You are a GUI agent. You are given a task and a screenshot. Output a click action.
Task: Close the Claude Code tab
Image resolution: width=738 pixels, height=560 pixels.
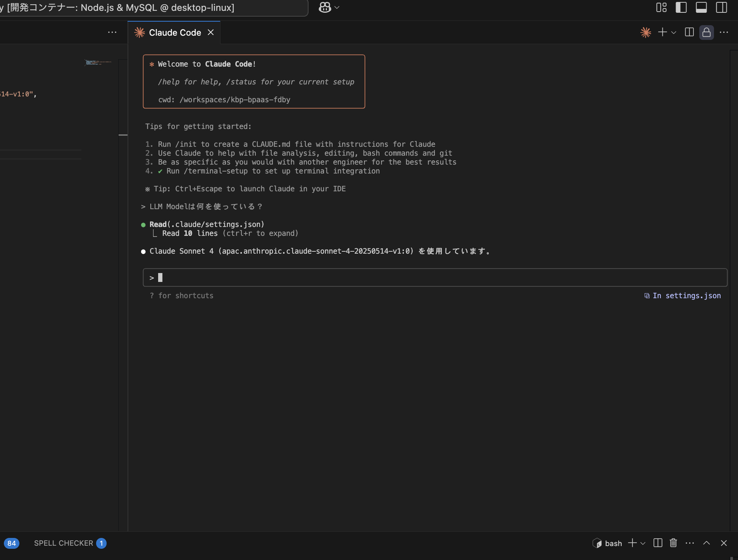pos(210,33)
